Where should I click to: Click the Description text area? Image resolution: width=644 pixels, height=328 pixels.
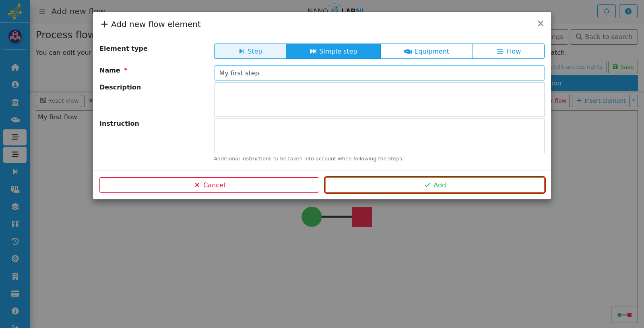(379, 100)
